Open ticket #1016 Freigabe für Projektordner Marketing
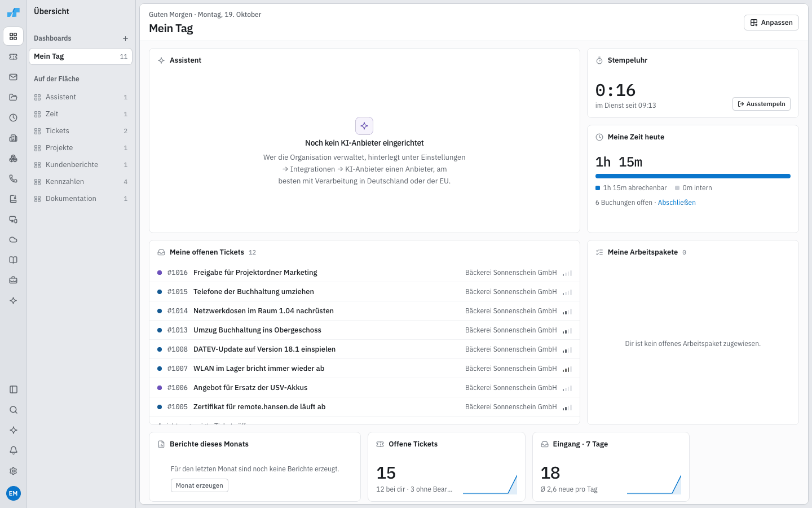Viewport: 812px width, 508px height. [364, 273]
